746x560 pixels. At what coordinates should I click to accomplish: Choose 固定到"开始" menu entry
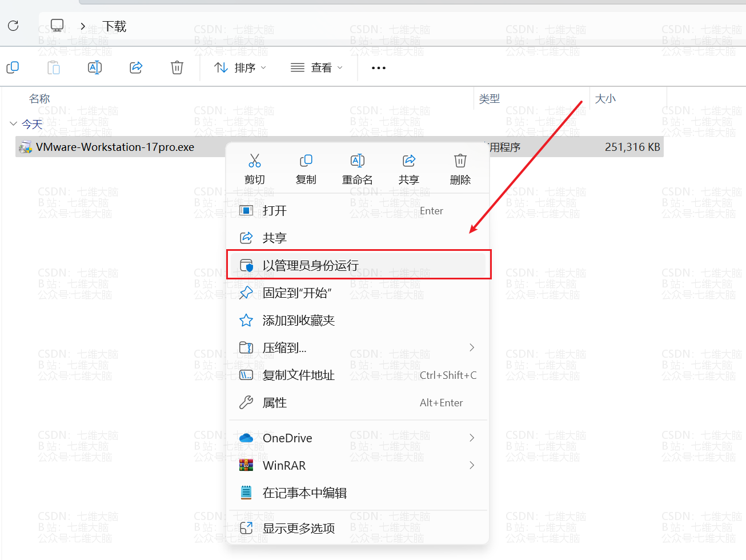358,293
